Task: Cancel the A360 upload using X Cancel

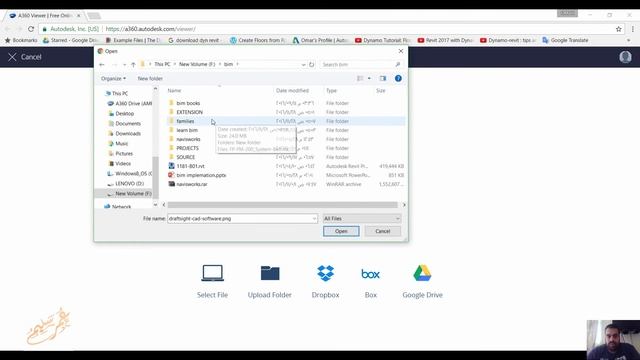Action: pyautogui.click(x=25, y=57)
